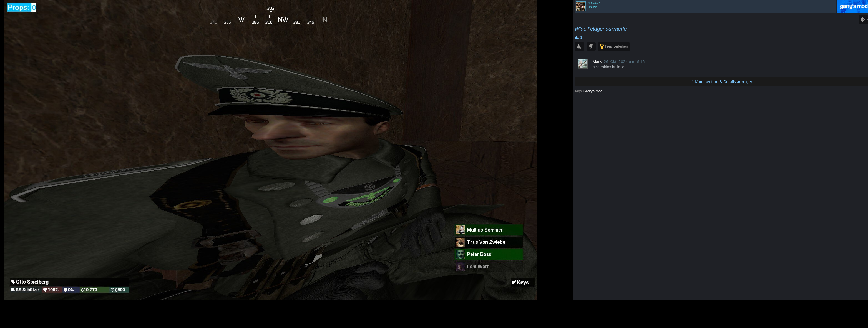
Task: Open Wide Feldgendarmerie screenshot title
Action: pos(600,29)
